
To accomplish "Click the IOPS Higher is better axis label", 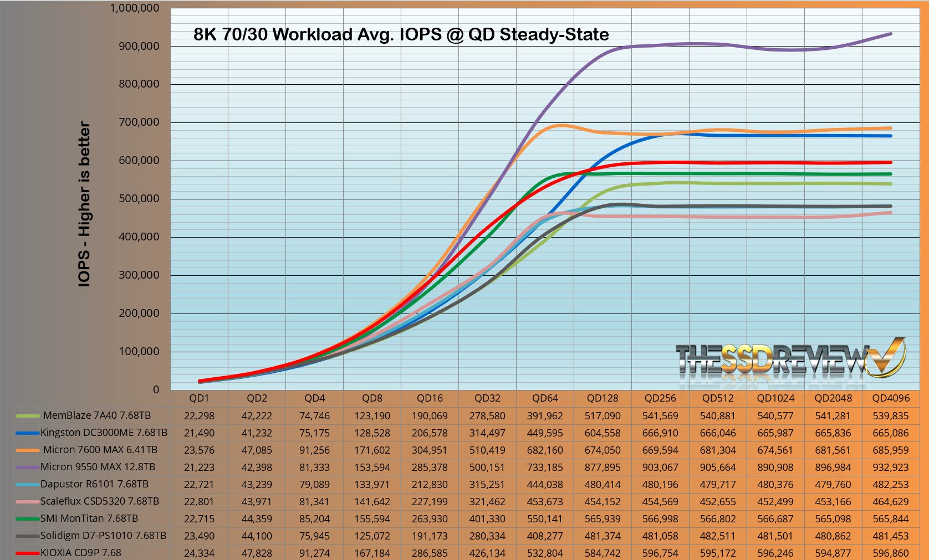I will click(x=84, y=204).
